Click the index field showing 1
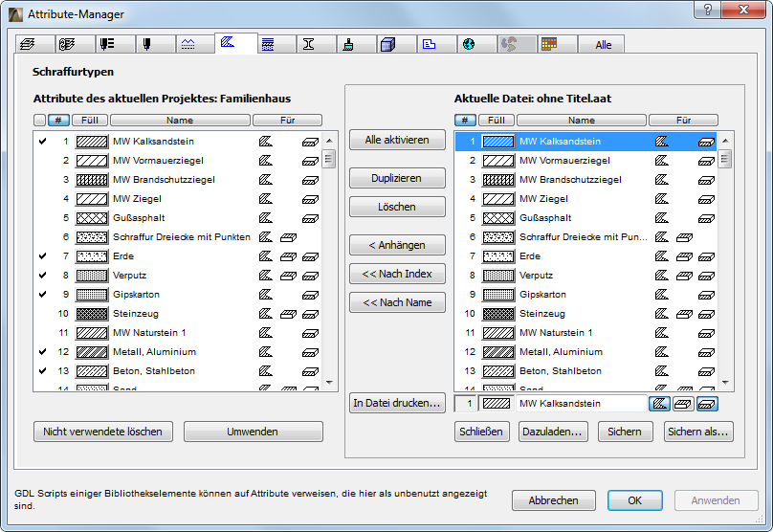773x532 pixels. (466, 404)
